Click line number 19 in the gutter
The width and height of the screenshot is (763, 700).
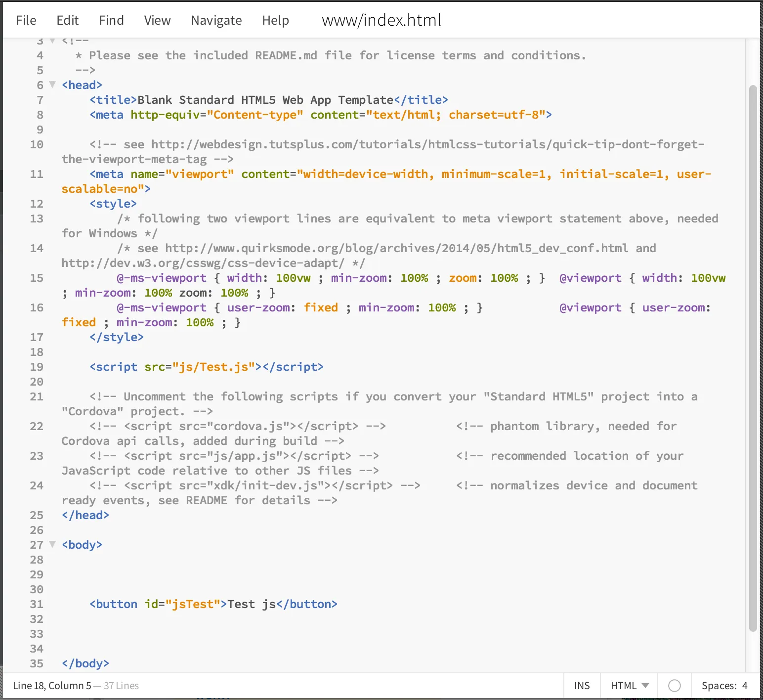[37, 367]
